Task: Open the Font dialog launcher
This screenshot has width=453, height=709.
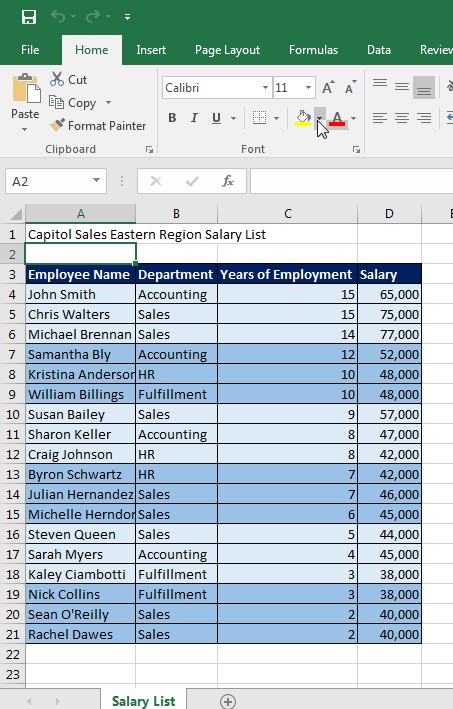Action: point(356,150)
